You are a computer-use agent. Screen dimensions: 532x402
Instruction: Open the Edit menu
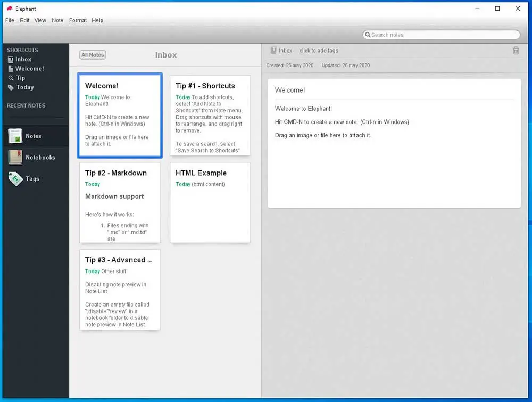click(x=24, y=20)
